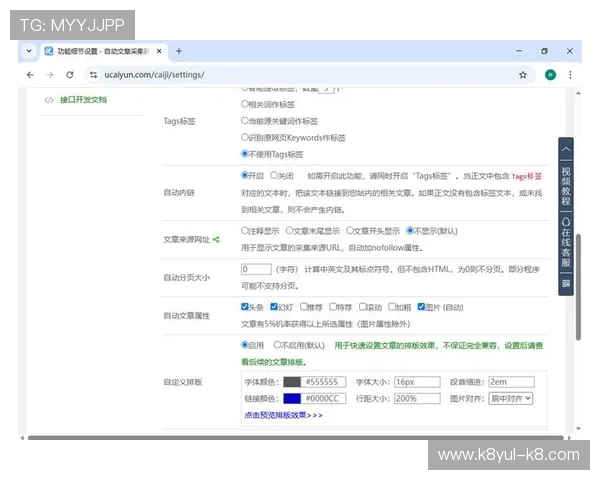
Task: Open 接口开发文档 in the sidebar
Action: point(83,100)
